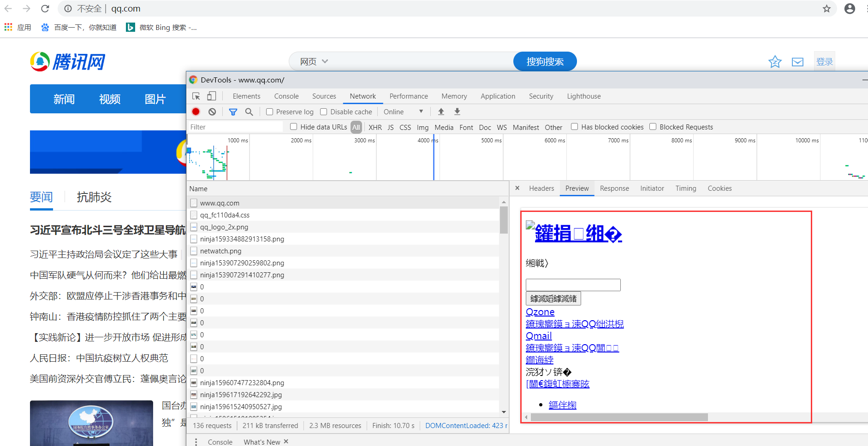Click the blue timeline marker in the network overview
The image size is (868, 446).
[x=434, y=157]
